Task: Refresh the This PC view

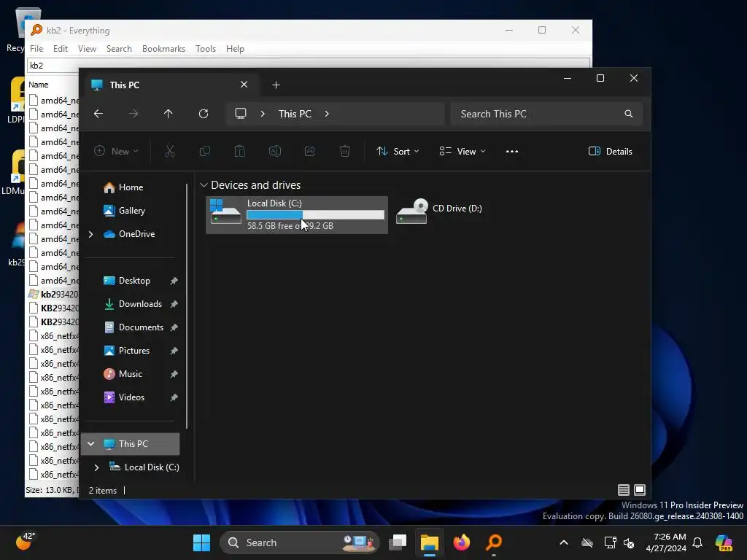Action: click(204, 114)
